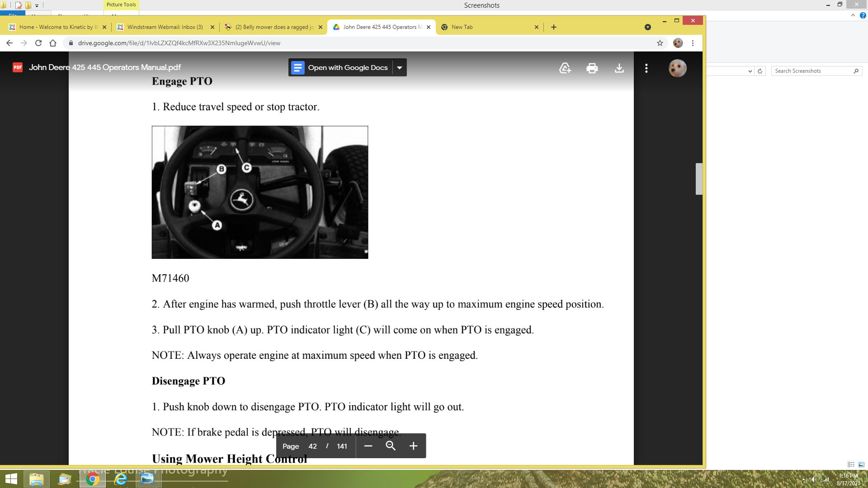Click the page number field showing 42
This screenshot has height=488, width=868.
[x=312, y=446]
